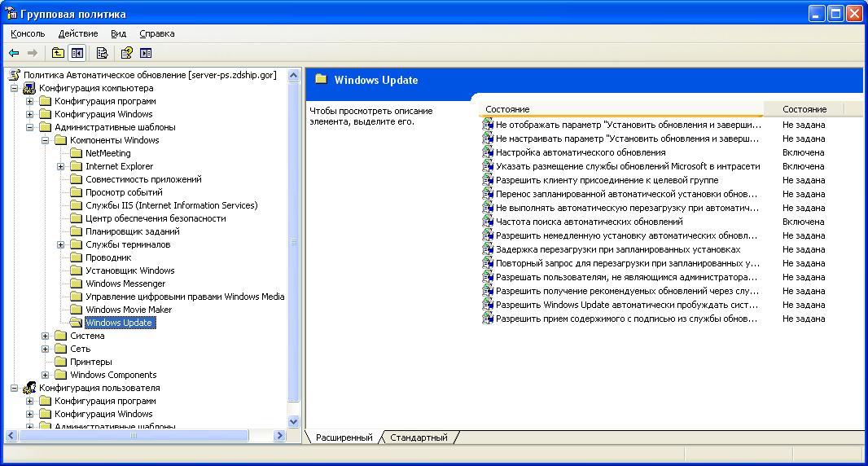The width and height of the screenshot is (868, 466).
Task: Click the NetMeeting folder icon
Action: point(76,153)
